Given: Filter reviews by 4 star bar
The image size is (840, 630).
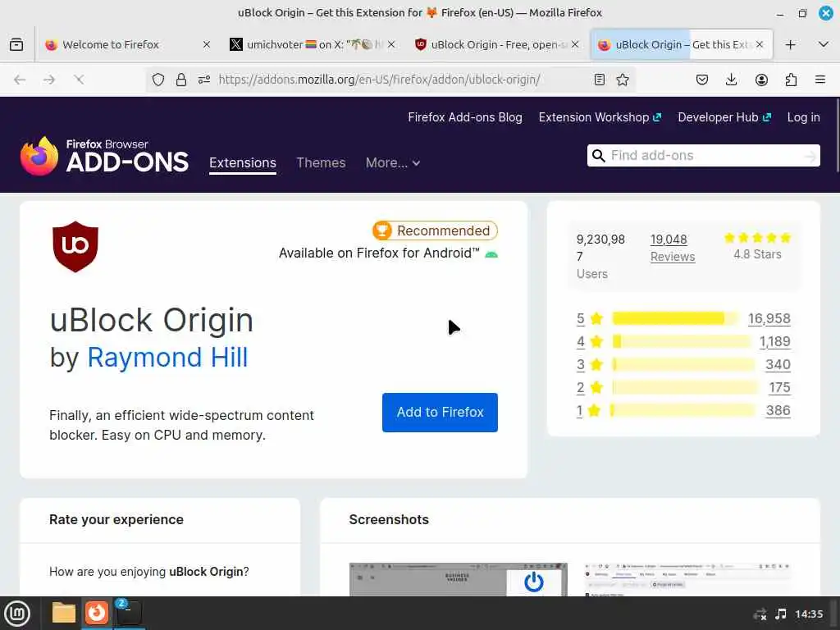Looking at the screenshot, I should click(681, 341).
